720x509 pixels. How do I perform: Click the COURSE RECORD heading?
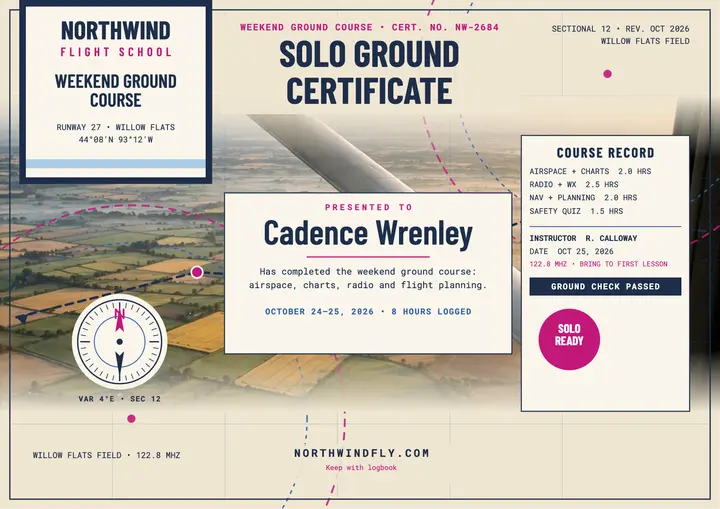[605, 153]
